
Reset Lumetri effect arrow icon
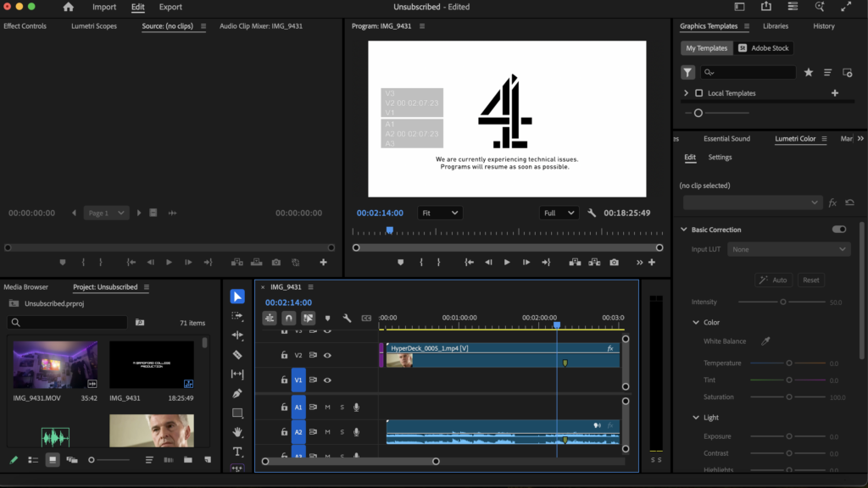pyautogui.click(x=849, y=203)
